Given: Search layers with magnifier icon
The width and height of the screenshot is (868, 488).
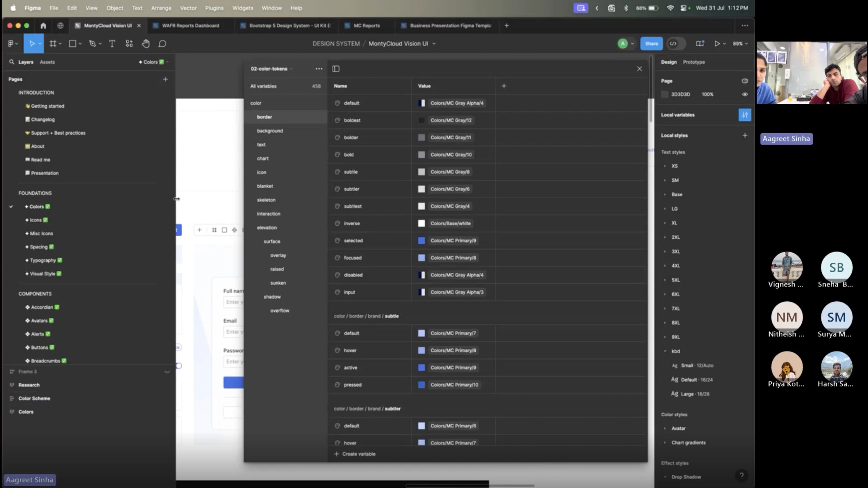Looking at the screenshot, I should 12,62.
